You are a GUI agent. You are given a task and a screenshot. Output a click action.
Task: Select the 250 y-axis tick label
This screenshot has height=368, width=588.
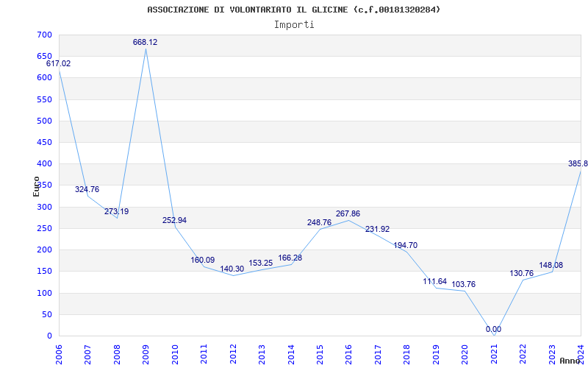pos(44,228)
